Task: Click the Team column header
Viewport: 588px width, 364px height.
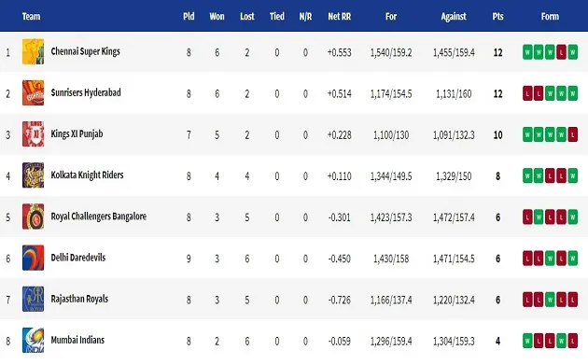Action: 31,17
